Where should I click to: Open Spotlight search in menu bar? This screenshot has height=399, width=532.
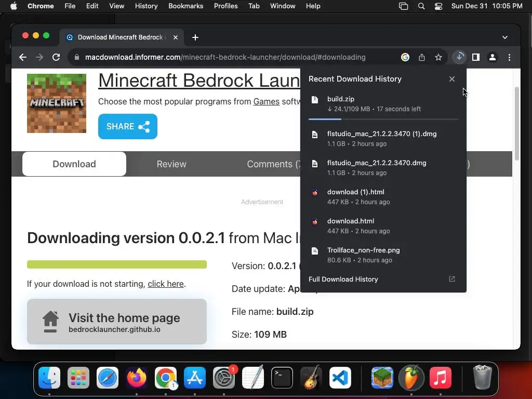[x=421, y=6]
